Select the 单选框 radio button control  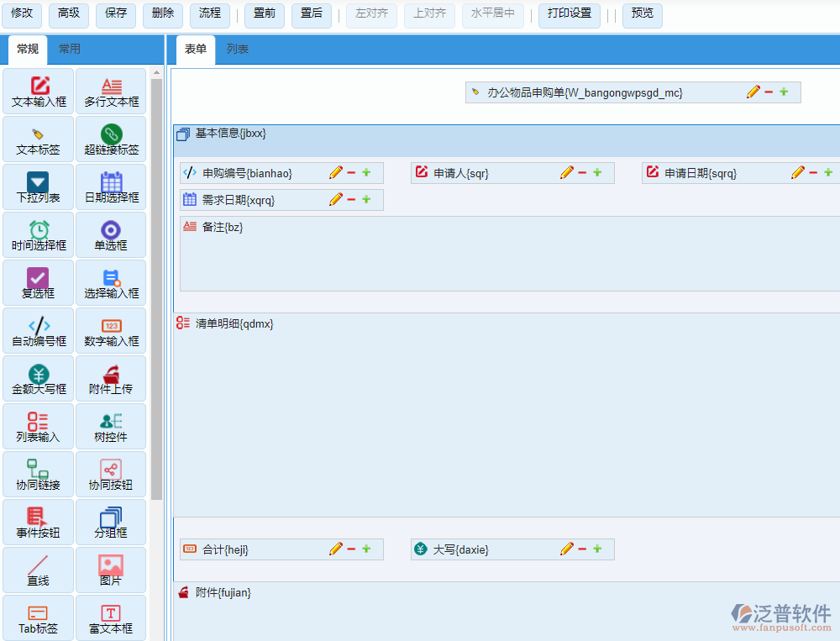click(111, 236)
